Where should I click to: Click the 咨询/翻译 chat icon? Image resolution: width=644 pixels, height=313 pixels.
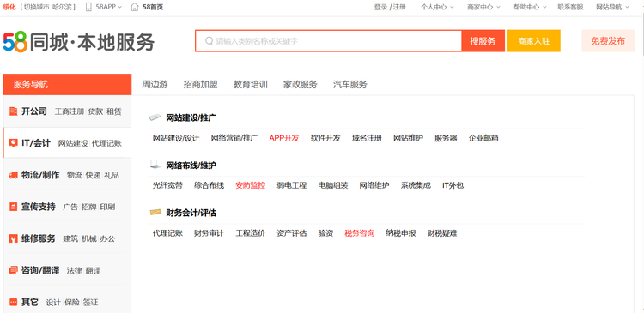[13, 270]
